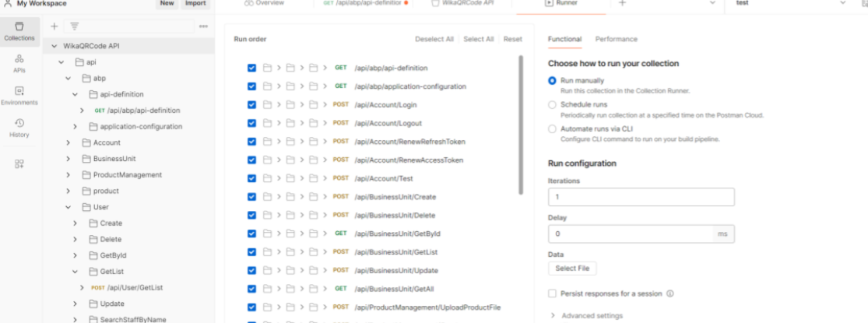Uncheck the /api/BusinessUnit/Create request
The width and height of the screenshot is (868, 323).
tap(252, 197)
